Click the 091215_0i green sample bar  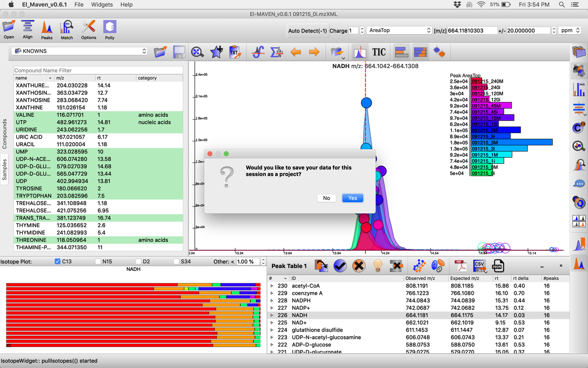click(x=483, y=173)
